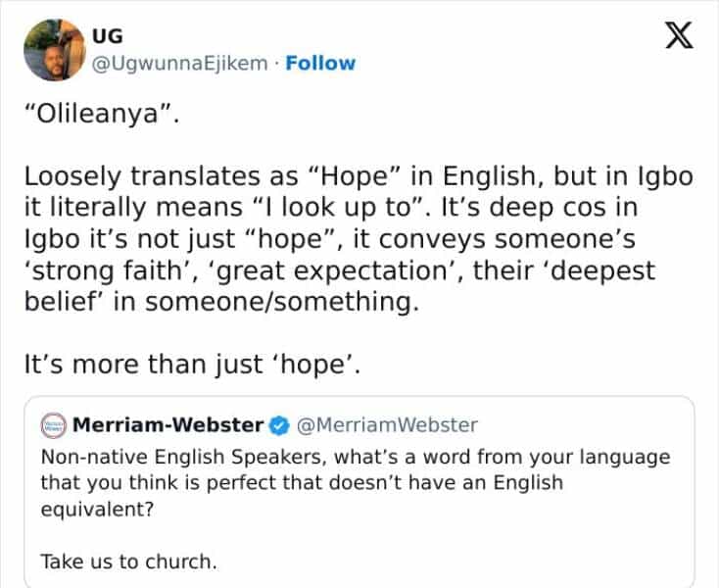The width and height of the screenshot is (719, 588).
Task: Follow the UG account
Action: [x=318, y=64]
